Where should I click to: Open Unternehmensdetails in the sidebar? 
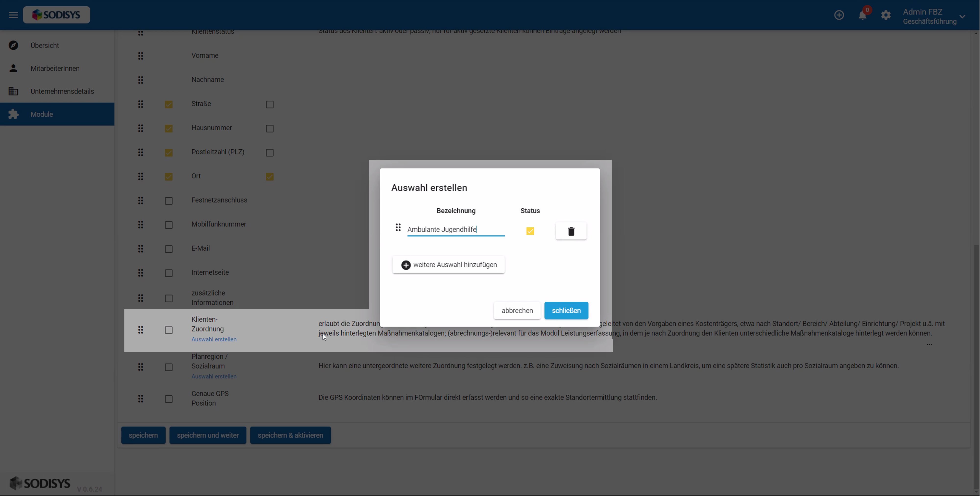click(57, 91)
